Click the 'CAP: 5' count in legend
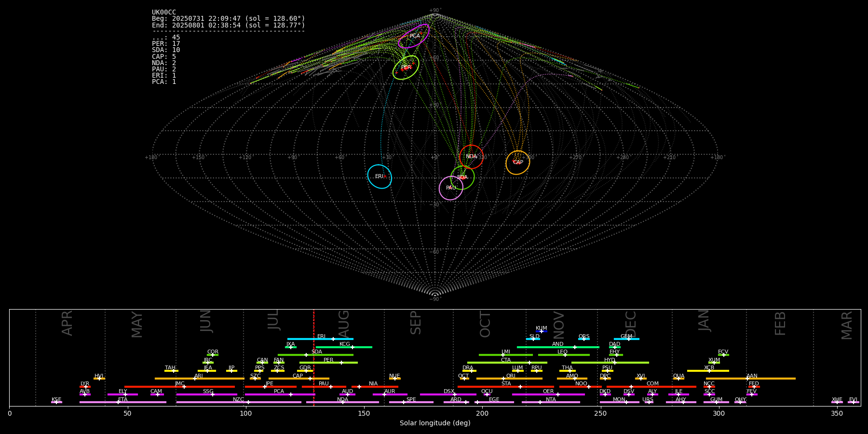Screen dimensions: 868x434 point(164,56)
